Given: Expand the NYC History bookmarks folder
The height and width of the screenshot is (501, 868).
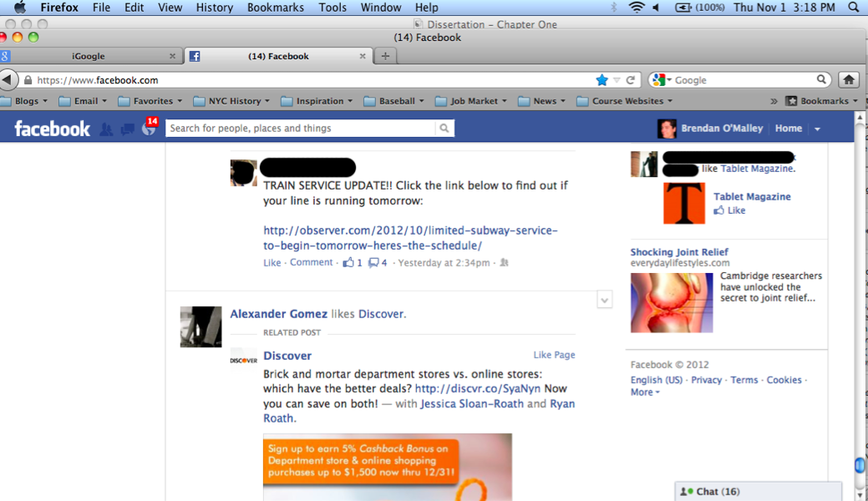Looking at the screenshot, I should (232, 101).
